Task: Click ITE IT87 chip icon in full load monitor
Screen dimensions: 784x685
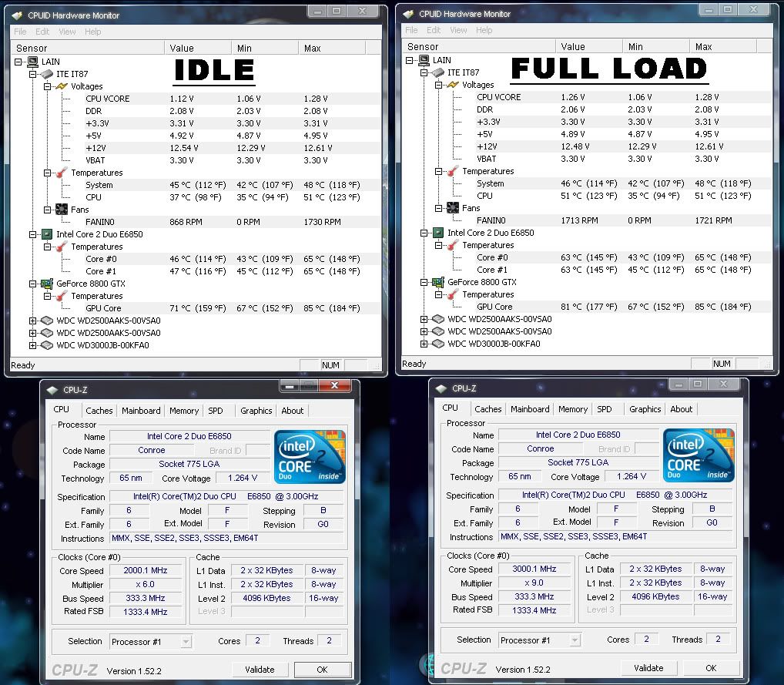Action: [x=438, y=72]
